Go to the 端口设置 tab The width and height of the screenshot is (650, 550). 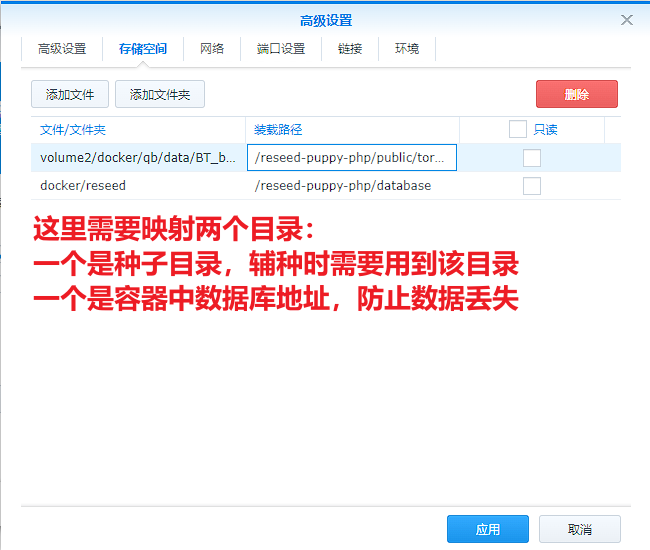click(x=281, y=49)
